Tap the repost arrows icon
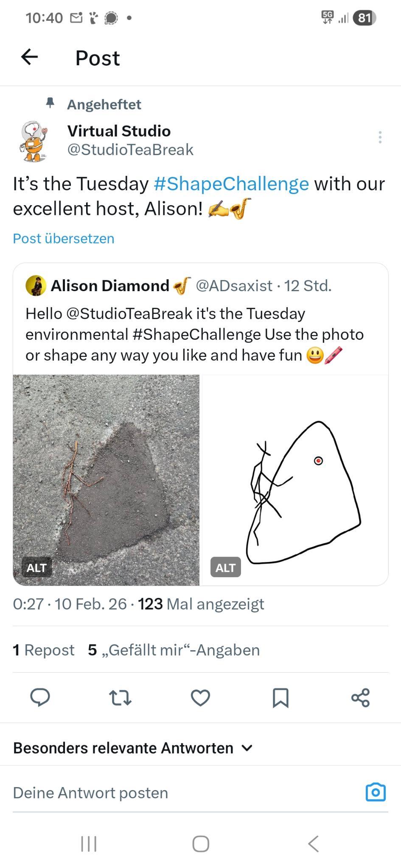This screenshot has width=401, height=868. [x=120, y=697]
